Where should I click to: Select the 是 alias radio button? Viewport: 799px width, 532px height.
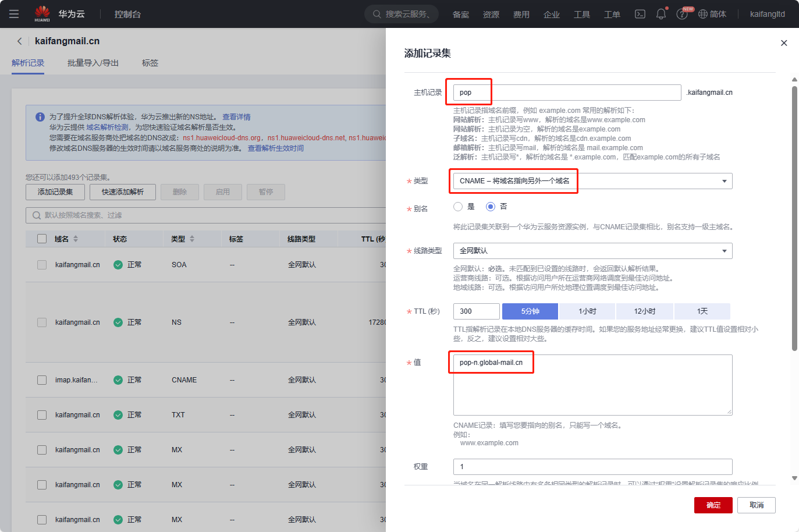coord(458,207)
